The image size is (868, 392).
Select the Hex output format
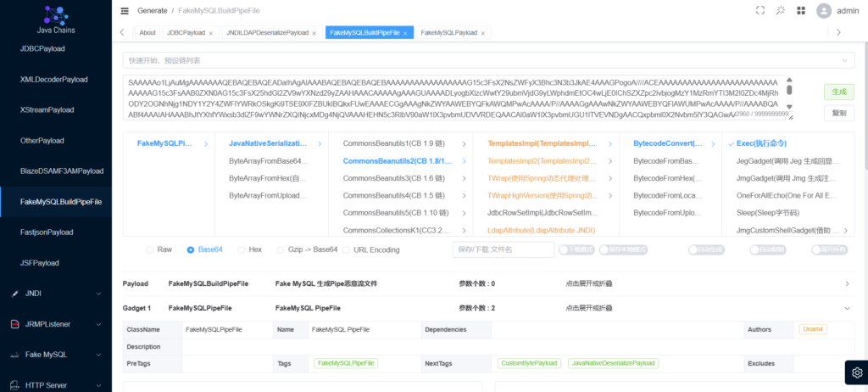pyautogui.click(x=242, y=249)
